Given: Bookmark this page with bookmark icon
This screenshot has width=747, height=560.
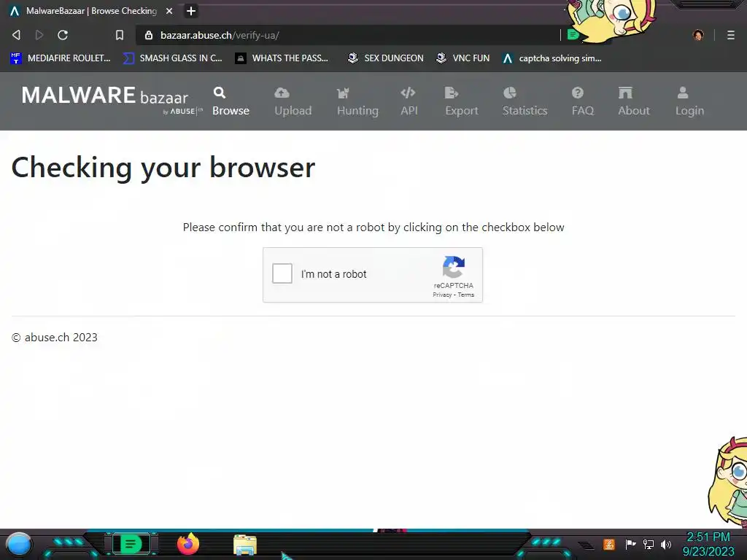Looking at the screenshot, I should (120, 35).
